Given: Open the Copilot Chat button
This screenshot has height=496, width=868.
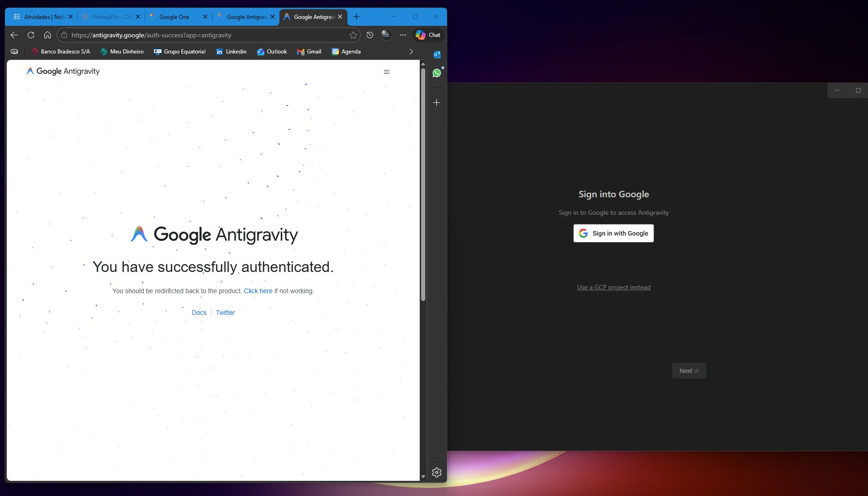Looking at the screenshot, I should click(428, 35).
